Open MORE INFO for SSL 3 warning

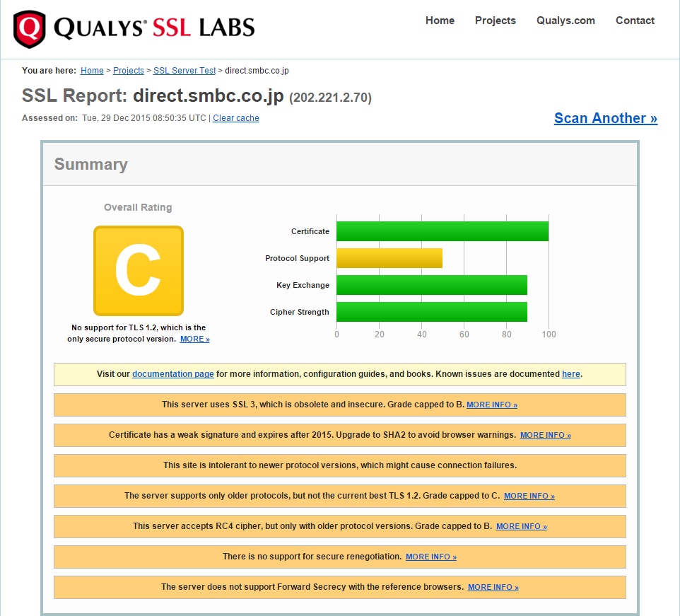click(492, 405)
